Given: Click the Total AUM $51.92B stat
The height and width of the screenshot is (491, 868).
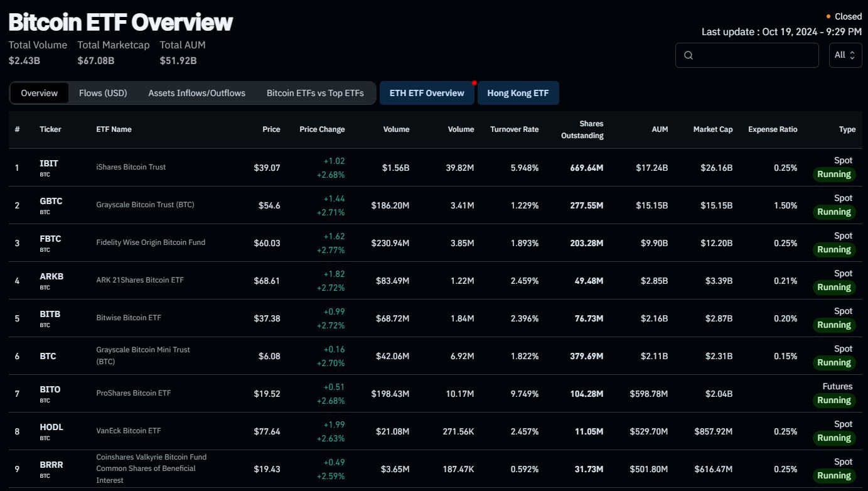Looking at the screenshot, I should [x=183, y=53].
